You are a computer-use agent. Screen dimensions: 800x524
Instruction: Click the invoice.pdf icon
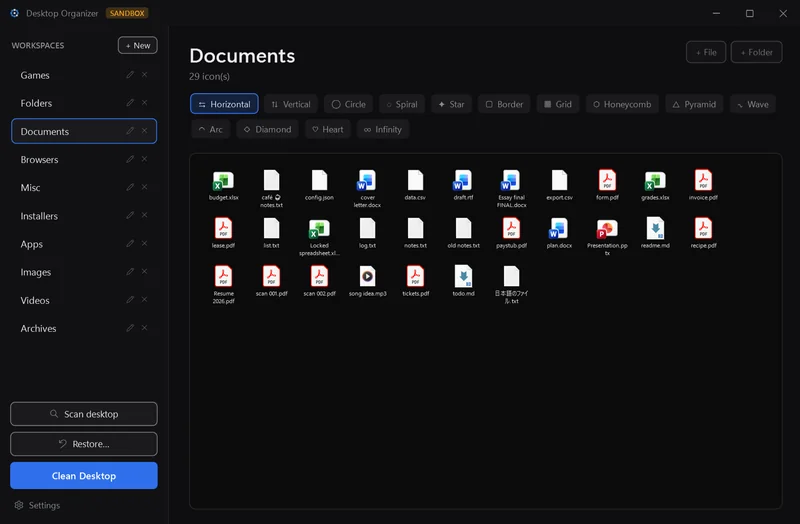pyautogui.click(x=703, y=181)
